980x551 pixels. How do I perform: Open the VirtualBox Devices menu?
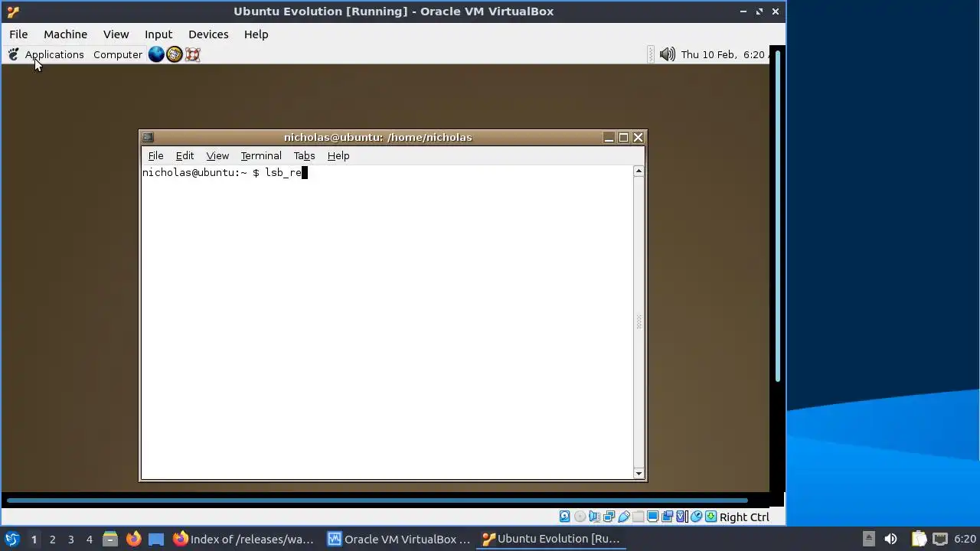tap(208, 34)
